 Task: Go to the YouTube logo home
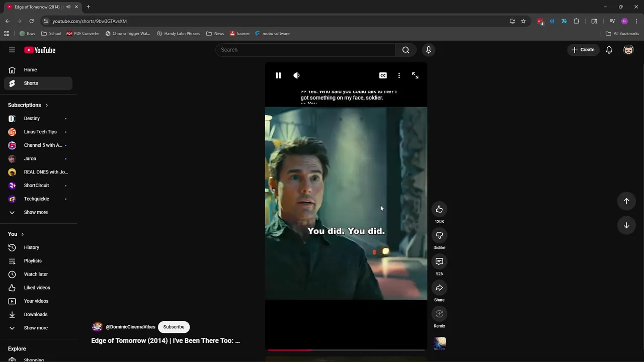[x=40, y=50]
